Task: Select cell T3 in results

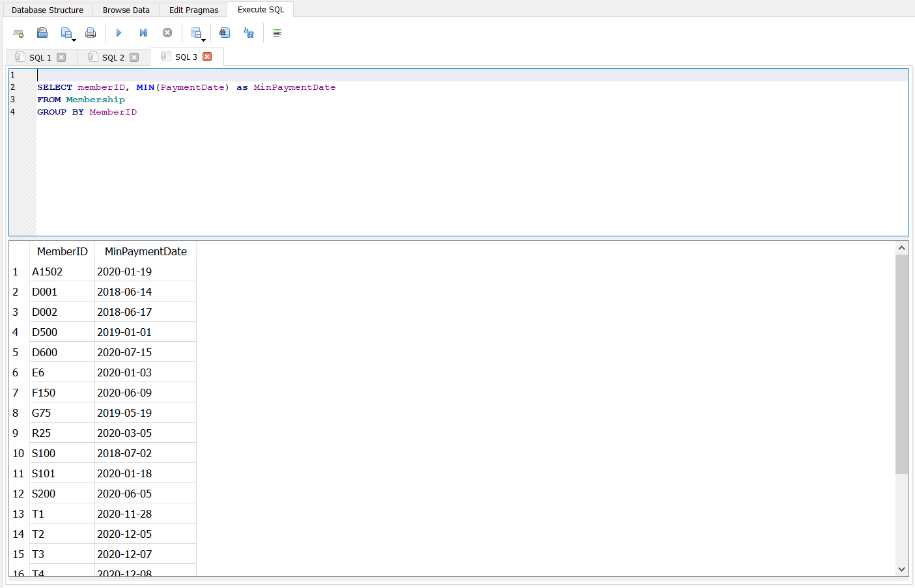Action: [62, 554]
